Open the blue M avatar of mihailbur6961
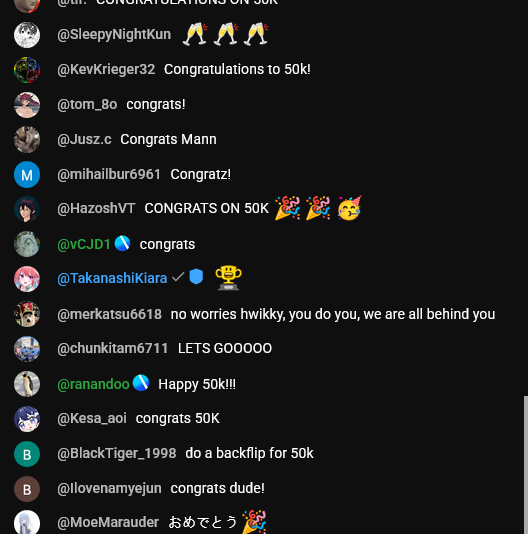 coord(27,175)
